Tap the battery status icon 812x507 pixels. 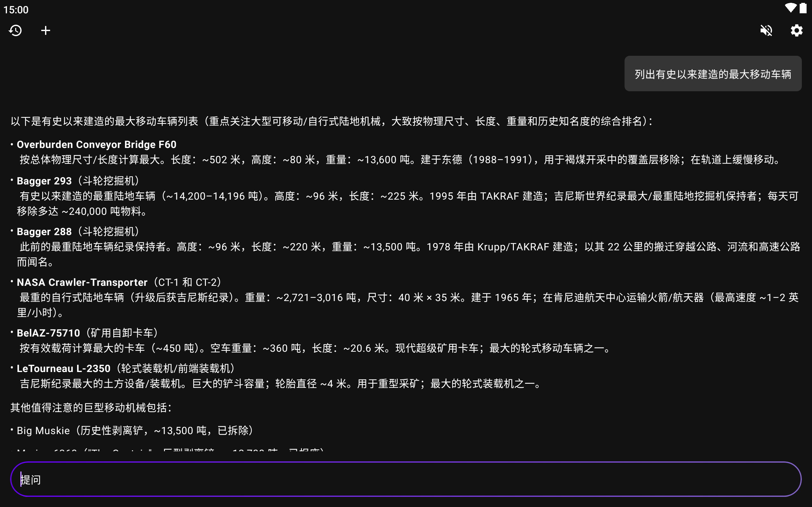(x=803, y=8)
